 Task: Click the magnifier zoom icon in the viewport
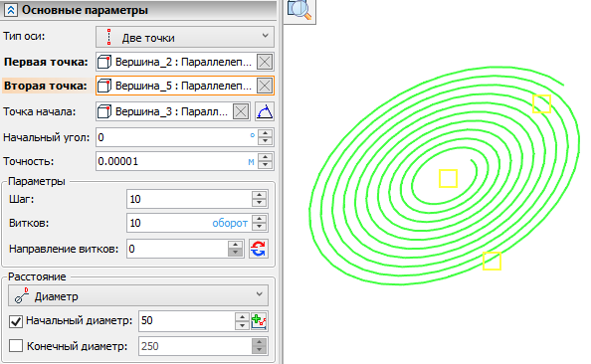tap(299, 9)
